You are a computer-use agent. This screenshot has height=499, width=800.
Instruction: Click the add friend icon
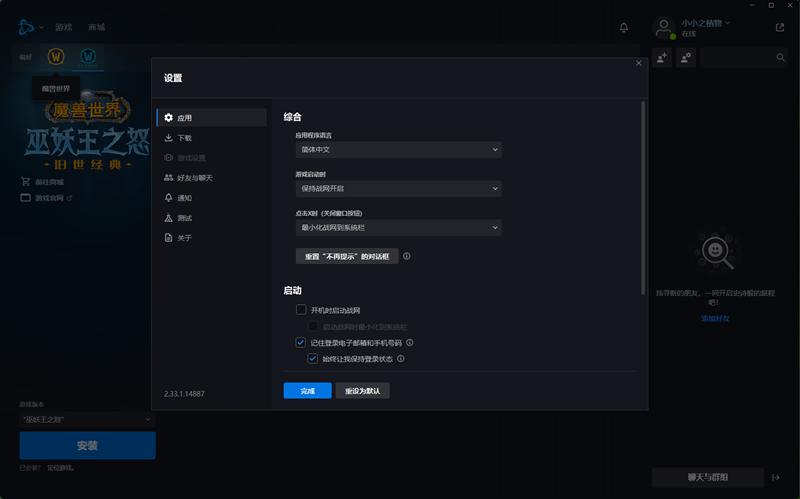point(662,58)
